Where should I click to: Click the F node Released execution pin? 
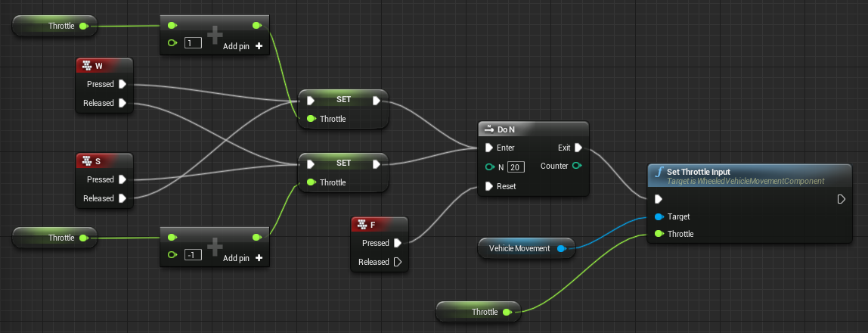(x=398, y=262)
